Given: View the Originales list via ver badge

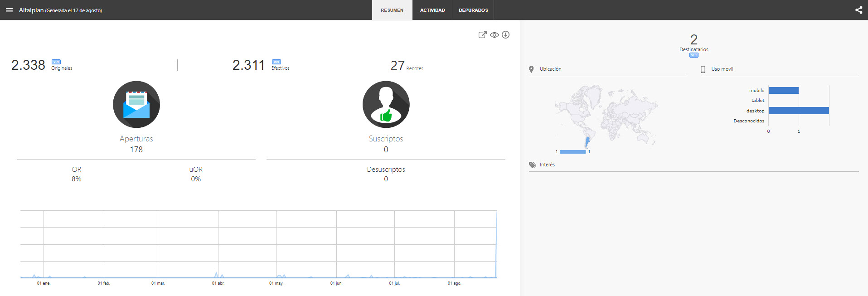Looking at the screenshot, I should coord(56,62).
